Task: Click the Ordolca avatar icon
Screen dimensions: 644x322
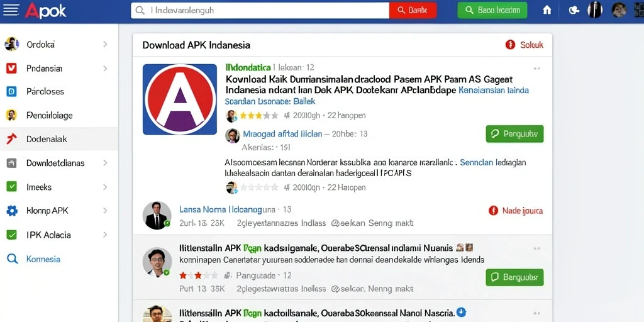Action: click(x=11, y=44)
